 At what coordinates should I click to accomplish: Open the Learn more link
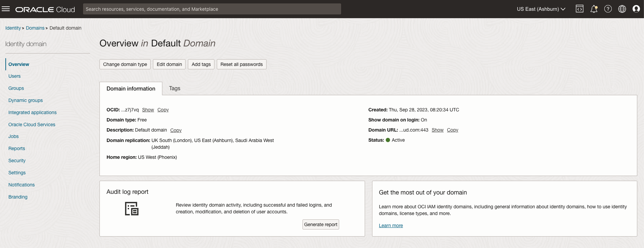(391, 225)
